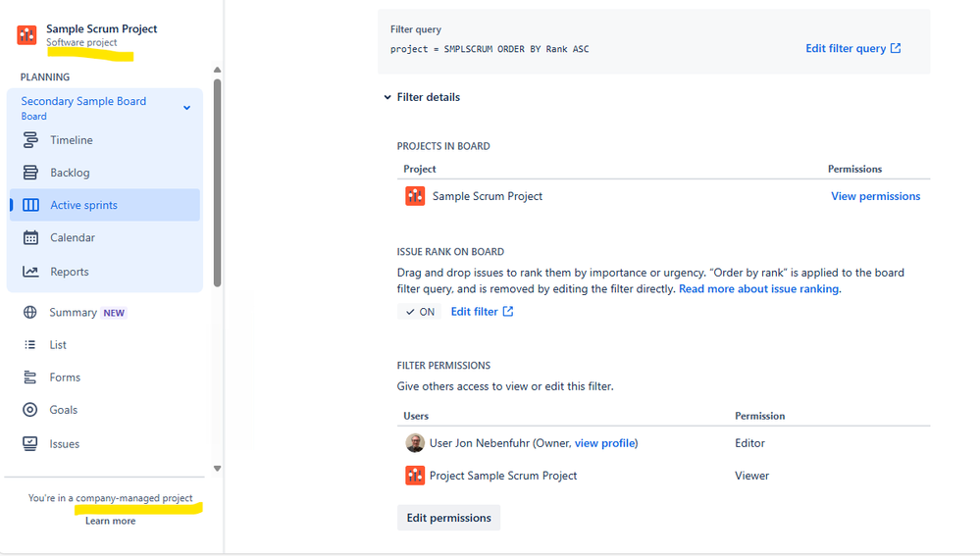This screenshot has height=556, width=980.
Task: Click Learn more under company-managed project
Action: pos(110,521)
